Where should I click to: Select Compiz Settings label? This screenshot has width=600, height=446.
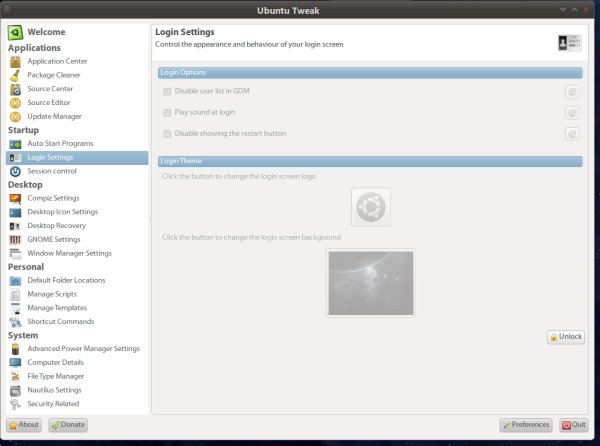click(x=53, y=198)
